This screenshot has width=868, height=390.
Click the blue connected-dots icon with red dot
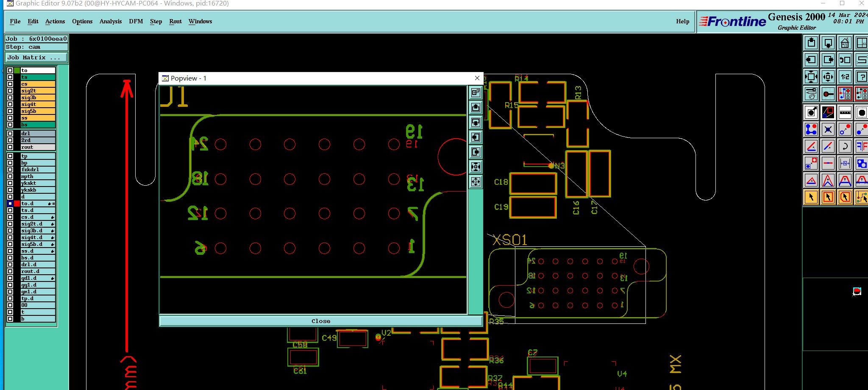click(x=811, y=129)
